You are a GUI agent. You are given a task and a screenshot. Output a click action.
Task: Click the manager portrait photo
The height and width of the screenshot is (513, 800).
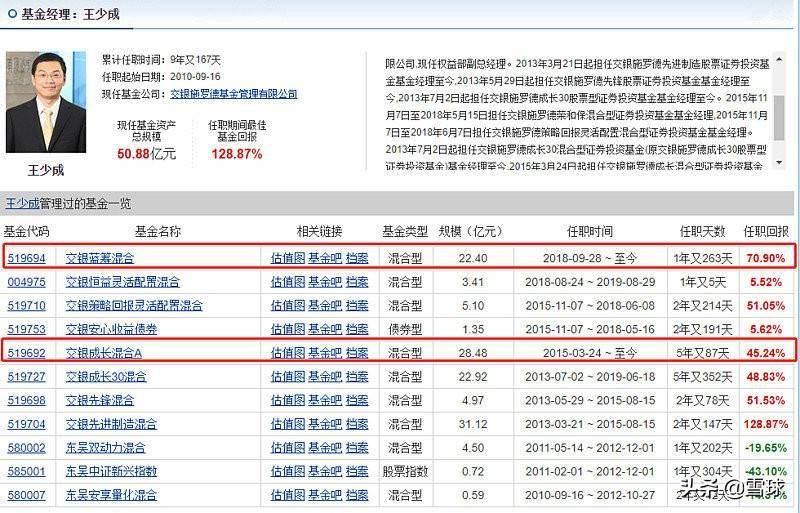(46, 102)
